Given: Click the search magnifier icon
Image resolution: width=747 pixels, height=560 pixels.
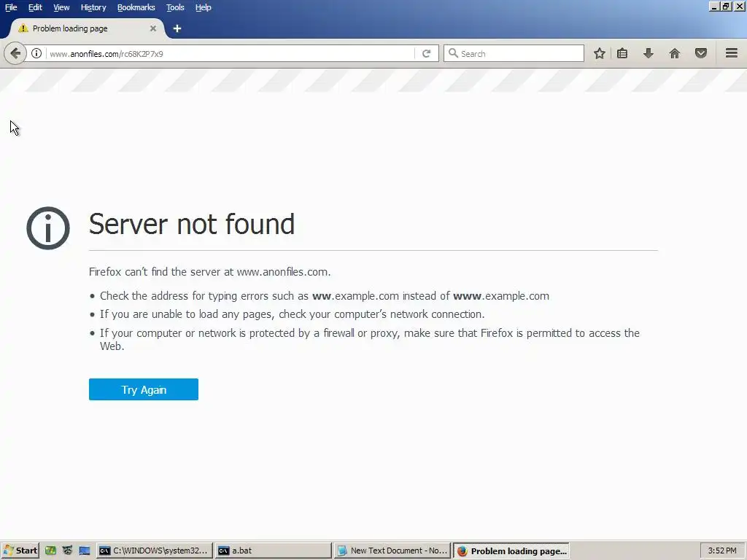Looking at the screenshot, I should [x=453, y=53].
